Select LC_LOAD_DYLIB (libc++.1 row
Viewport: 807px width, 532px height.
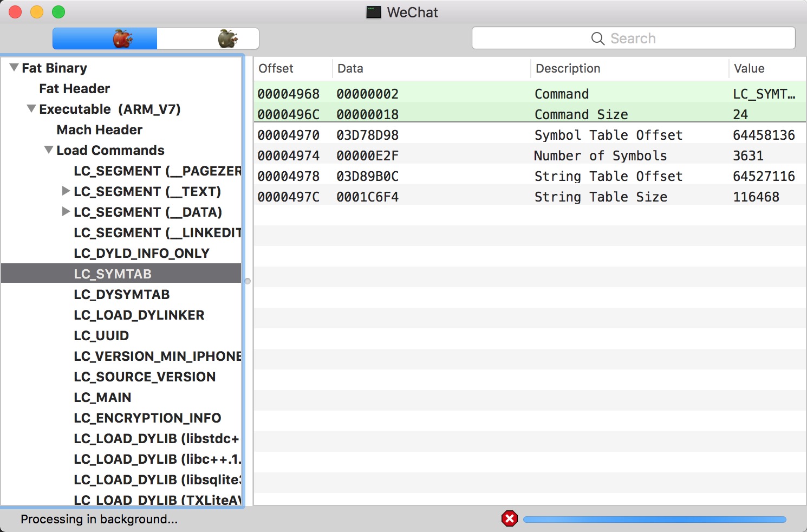pos(121,459)
